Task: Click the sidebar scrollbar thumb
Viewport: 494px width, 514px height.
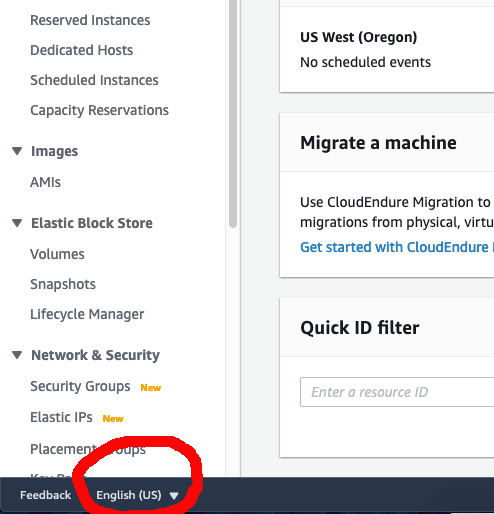Action: point(233,113)
